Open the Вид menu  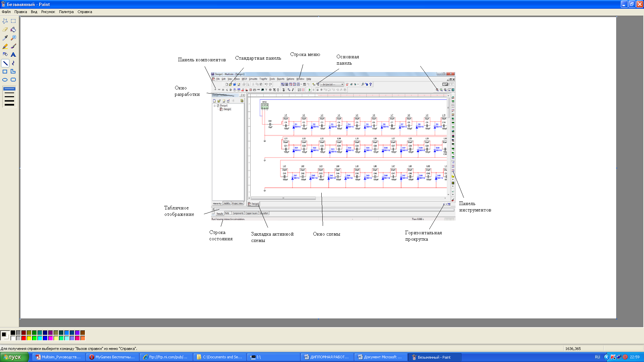click(34, 12)
